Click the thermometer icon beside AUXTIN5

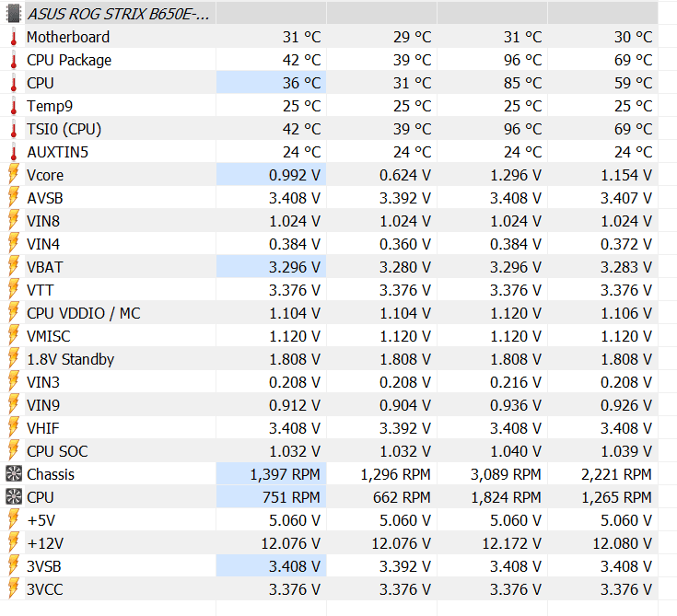[x=14, y=152]
